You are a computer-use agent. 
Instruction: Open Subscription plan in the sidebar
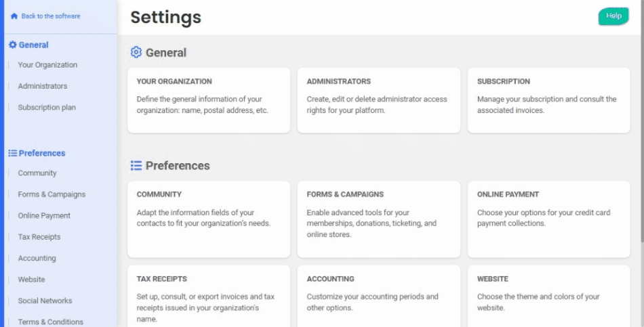pos(47,108)
